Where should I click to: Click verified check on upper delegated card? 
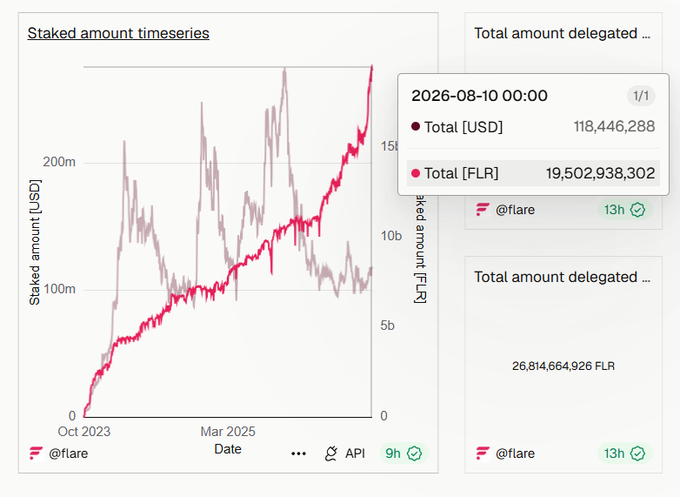tap(638, 210)
